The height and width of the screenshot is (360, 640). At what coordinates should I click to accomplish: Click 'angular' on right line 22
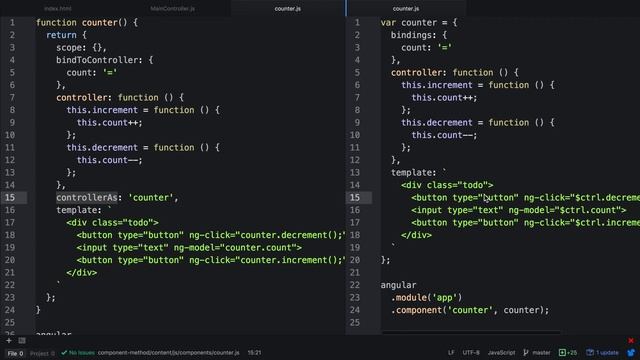coord(398,285)
